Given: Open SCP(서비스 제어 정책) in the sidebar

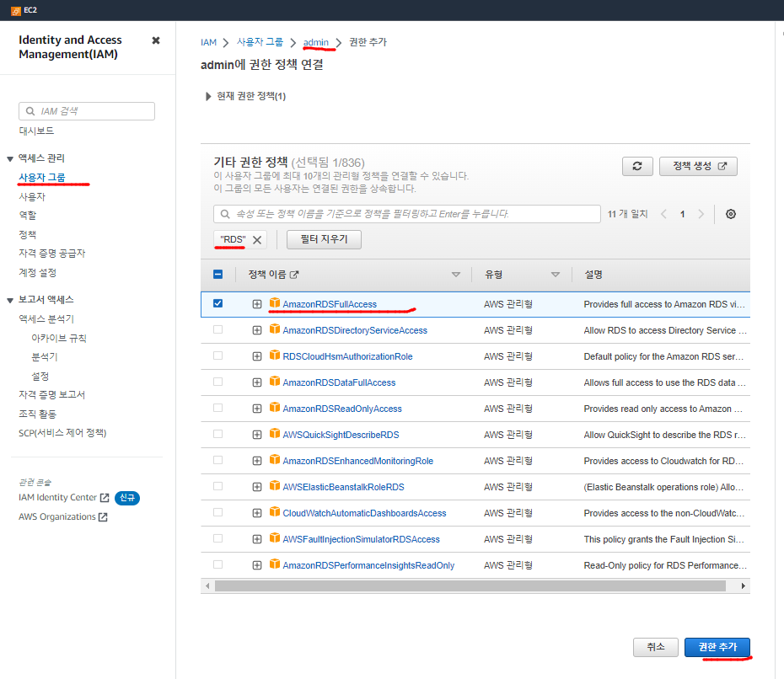Looking at the screenshot, I should click(62, 433).
